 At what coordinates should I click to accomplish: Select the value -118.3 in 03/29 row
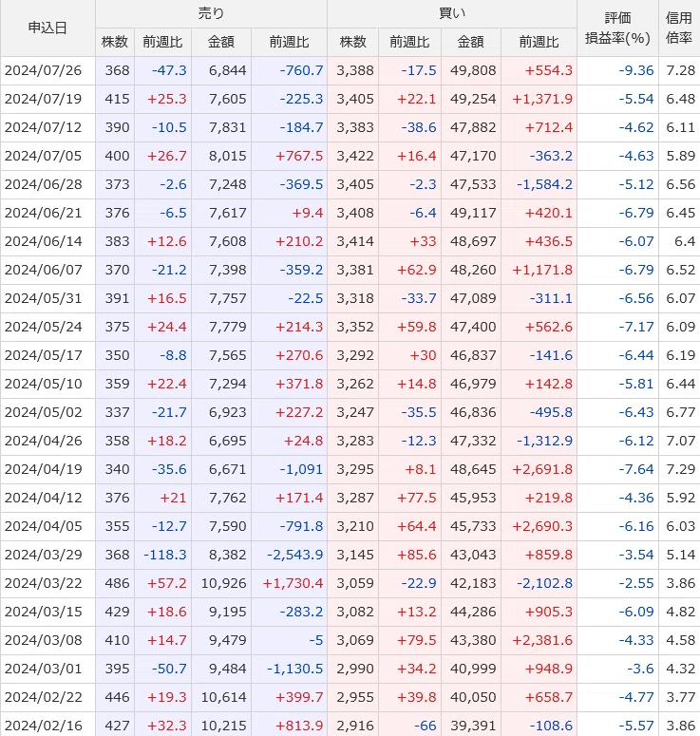(x=163, y=555)
